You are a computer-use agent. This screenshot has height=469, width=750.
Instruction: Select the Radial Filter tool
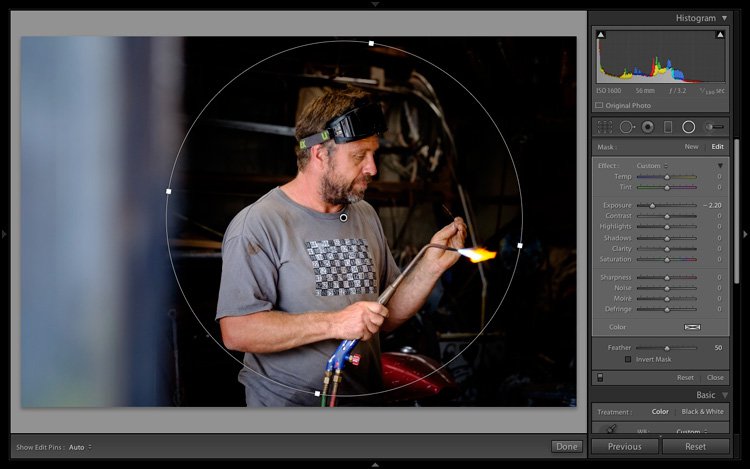tap(689, 127)
